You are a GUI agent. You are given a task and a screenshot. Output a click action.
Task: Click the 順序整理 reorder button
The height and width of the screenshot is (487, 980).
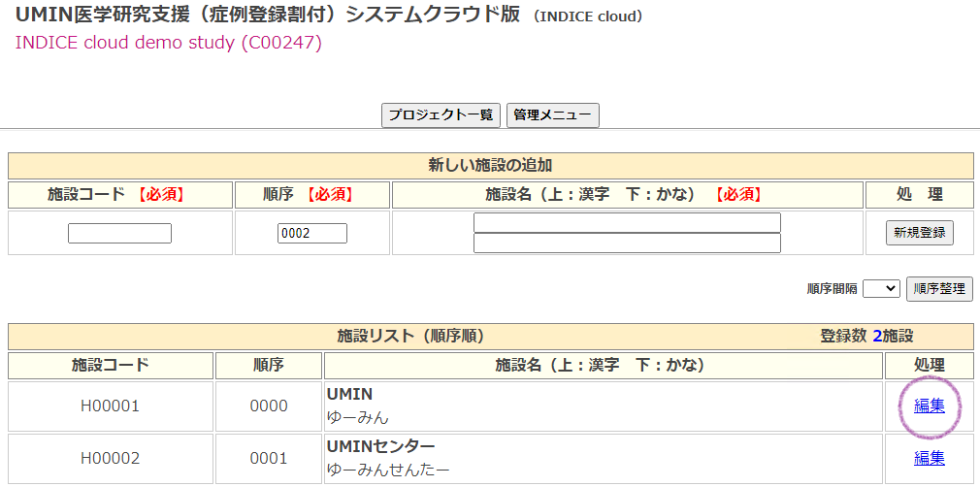click(x=939, y=288)
